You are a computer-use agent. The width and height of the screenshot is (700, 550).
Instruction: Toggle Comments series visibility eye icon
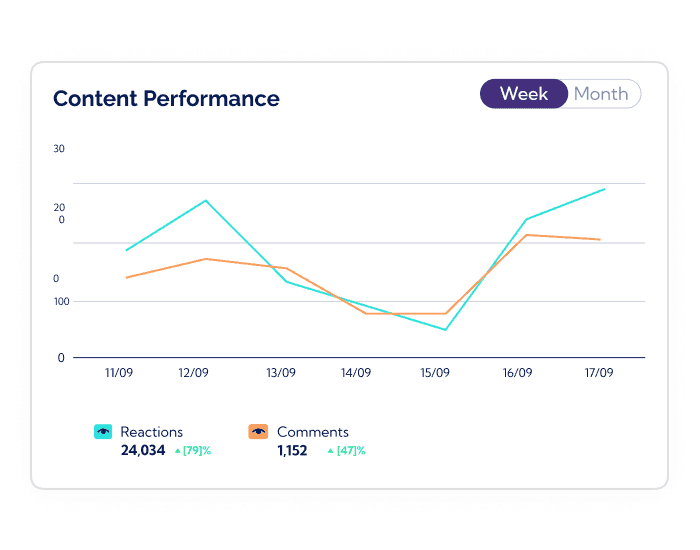pos(258,432)
